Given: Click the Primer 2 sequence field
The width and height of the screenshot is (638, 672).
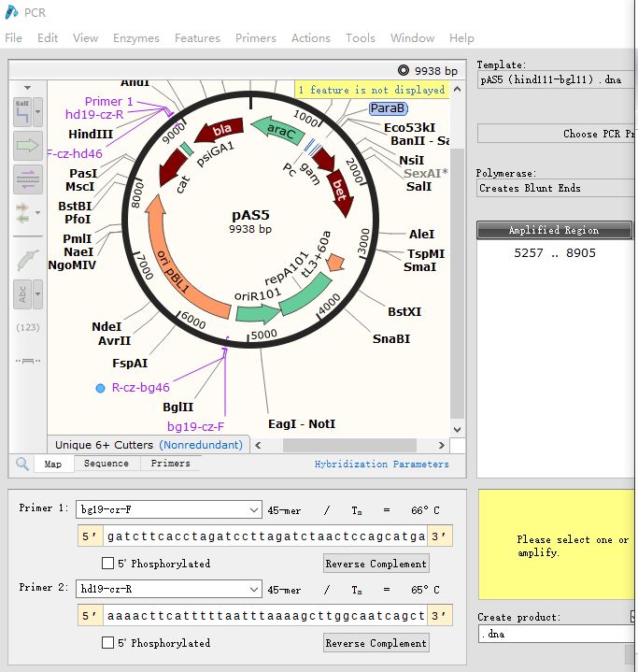Looking at the screenshot, I should [264, 616].
